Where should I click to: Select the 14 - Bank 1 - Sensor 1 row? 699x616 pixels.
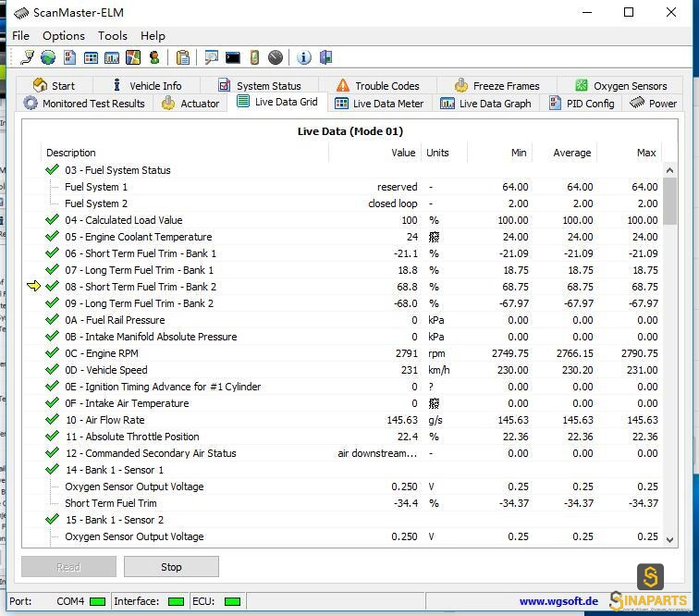pos(342,470)
